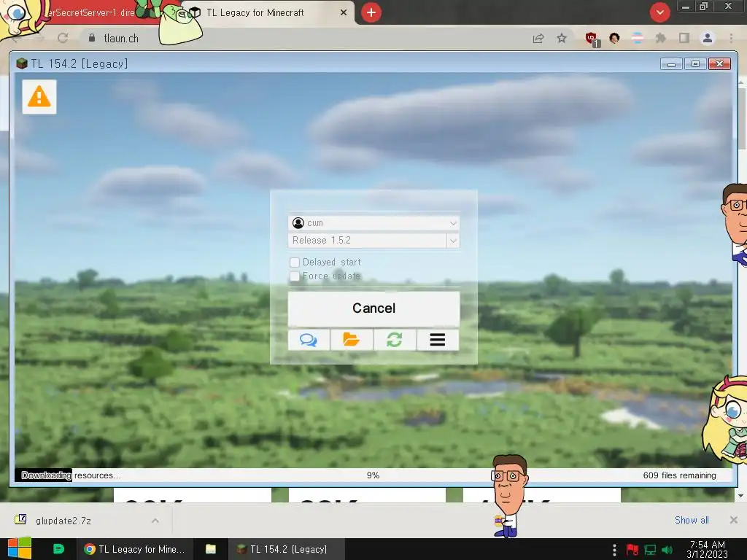Open a new browser tab with plus
The height and width of the screenshot is (560, 747).
click(x=371, y=12)
